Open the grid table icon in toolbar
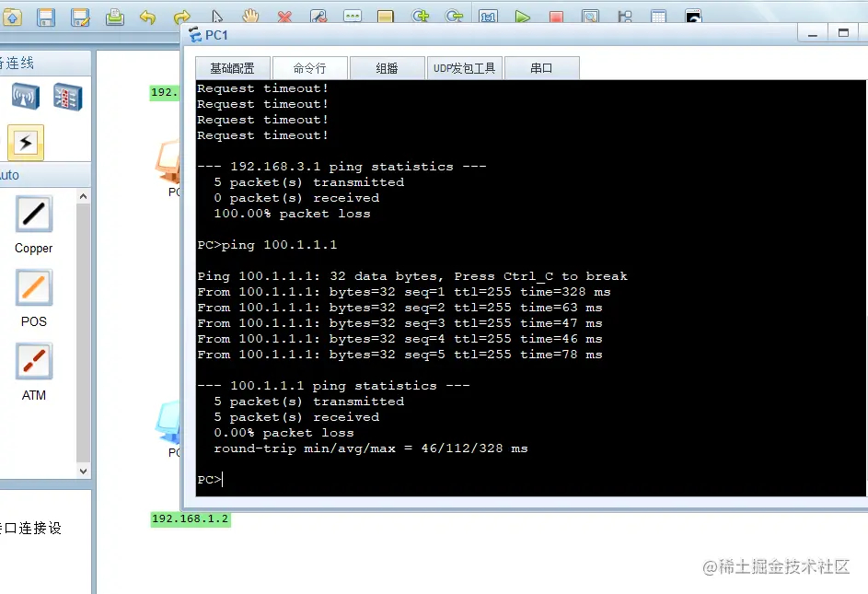The image size is (868, 594). pyautogui.click(x=659, y=17)
